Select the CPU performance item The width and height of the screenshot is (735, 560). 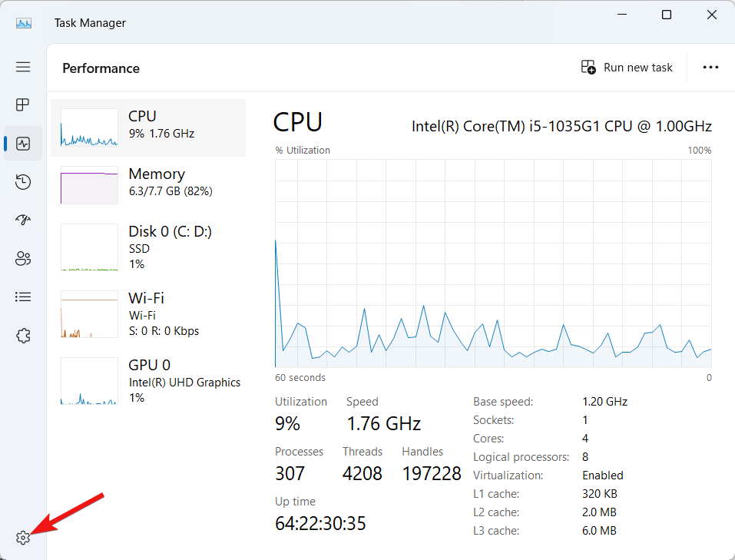click(x=148, y=128)
